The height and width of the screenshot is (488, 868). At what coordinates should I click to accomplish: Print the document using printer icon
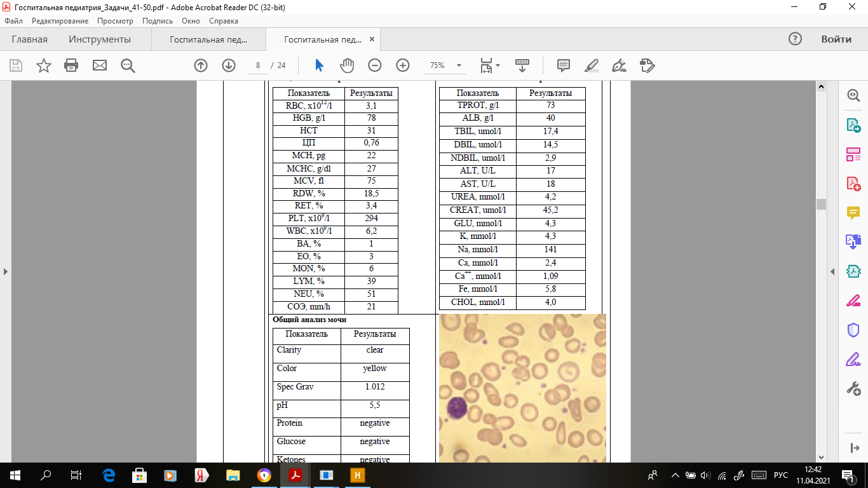coord(71,65)
